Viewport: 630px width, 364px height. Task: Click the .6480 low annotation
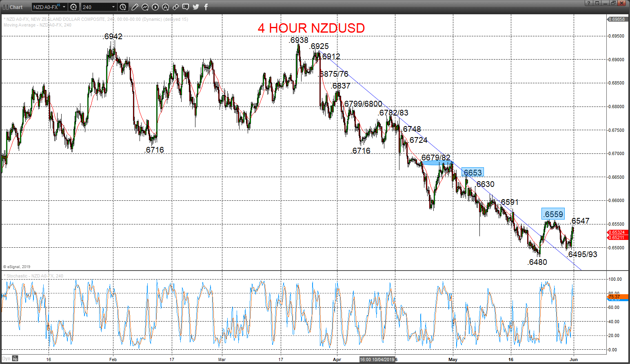(537, 262)
